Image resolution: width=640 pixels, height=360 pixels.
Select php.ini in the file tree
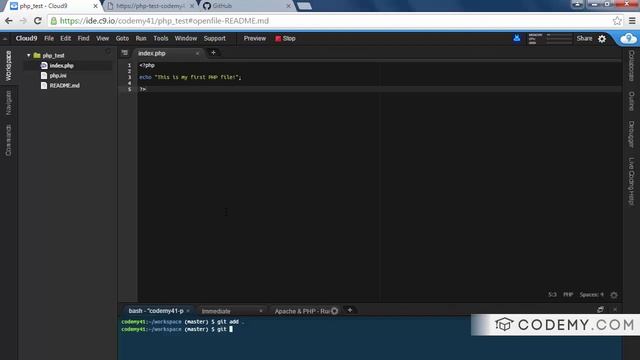click(x=58, y=76)
